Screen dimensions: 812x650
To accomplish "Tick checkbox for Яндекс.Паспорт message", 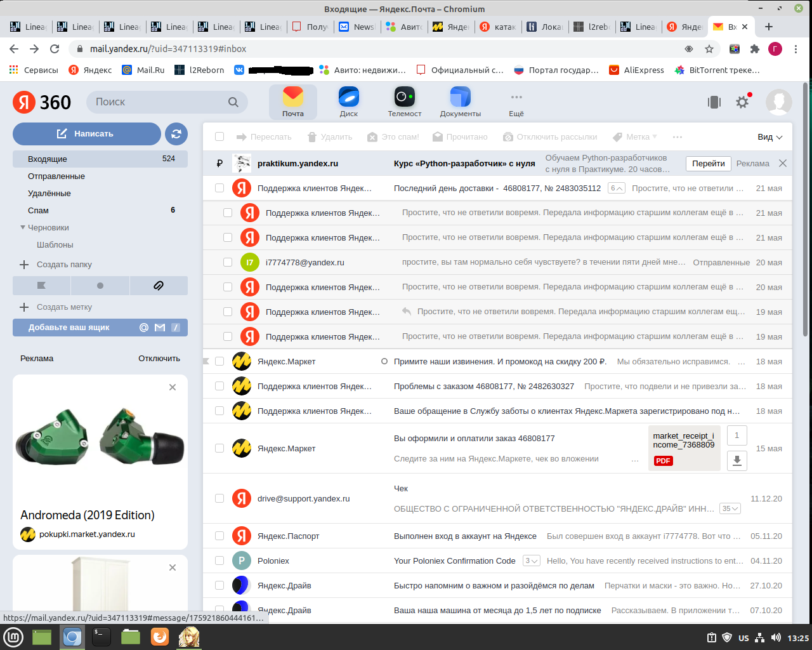I will [219, 536].
